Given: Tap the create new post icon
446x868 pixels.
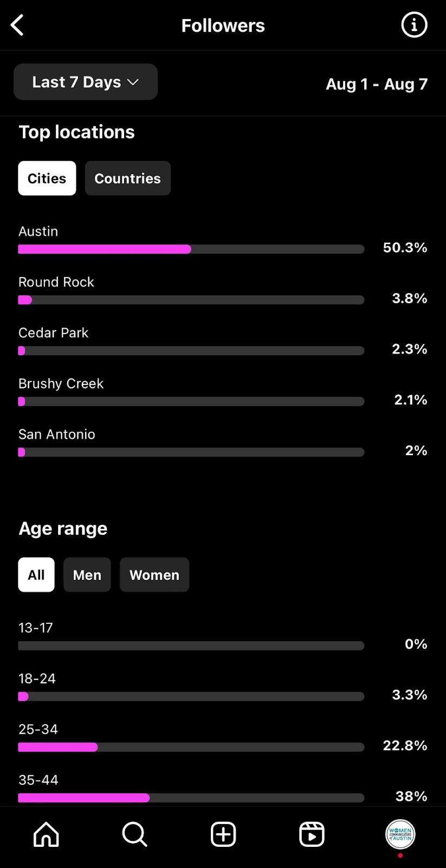Looking at the screenshot, I should click(x=223, y=834).
